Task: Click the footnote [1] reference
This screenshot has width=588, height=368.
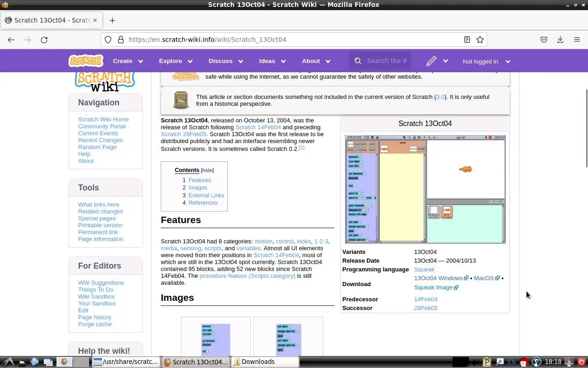Action: (302, 147)
